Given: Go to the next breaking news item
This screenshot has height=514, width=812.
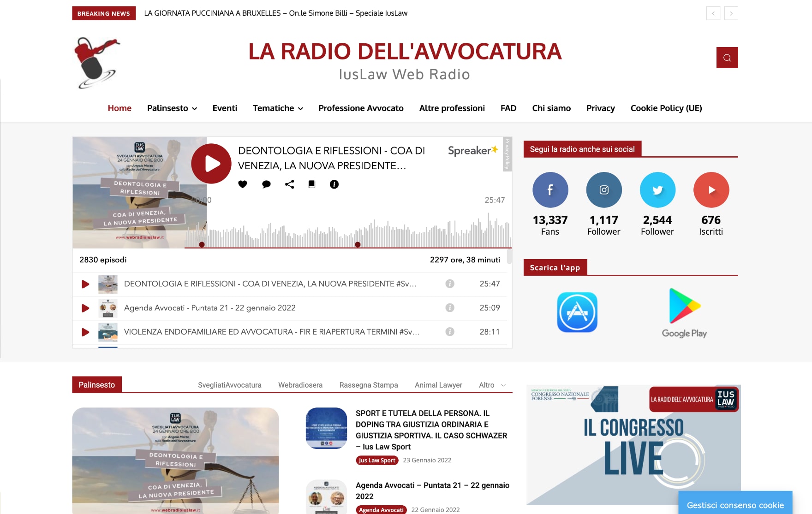Looking at the screenshot, I should click(731, 13).
